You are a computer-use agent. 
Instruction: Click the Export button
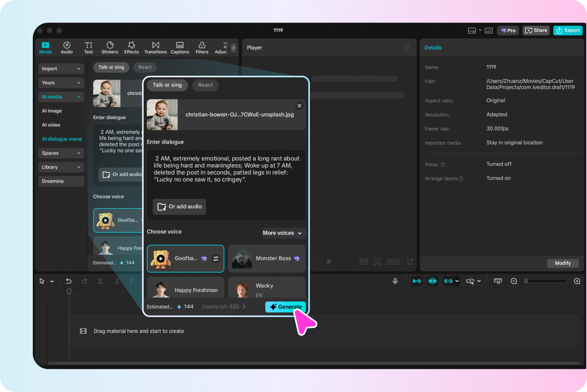(x=568, y=30)
